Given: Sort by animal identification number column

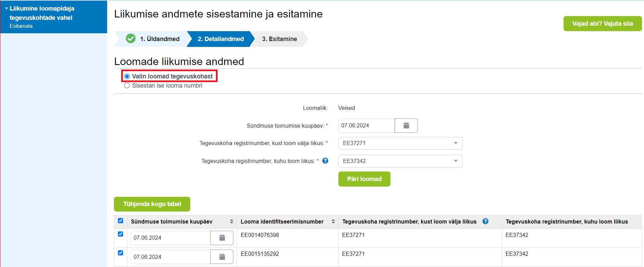Looking at the screenshot, I should pyautogui.click(x=333, y=221).
